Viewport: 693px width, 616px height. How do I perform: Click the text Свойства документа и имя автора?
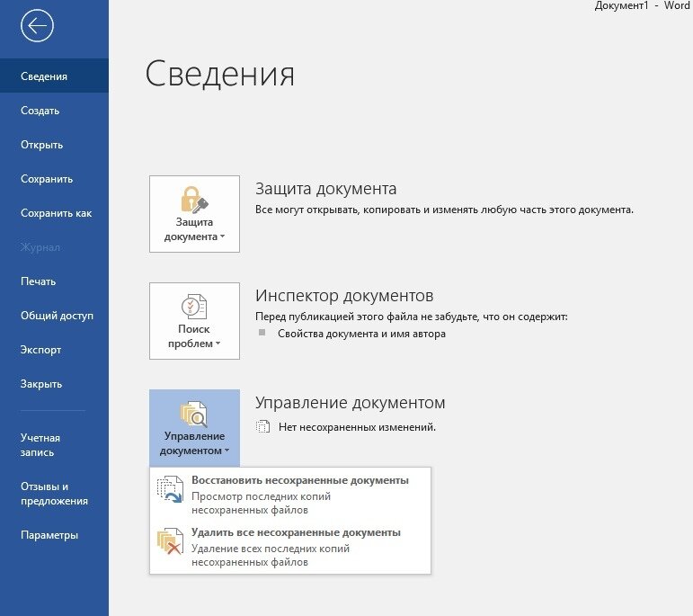pos(361,334)
